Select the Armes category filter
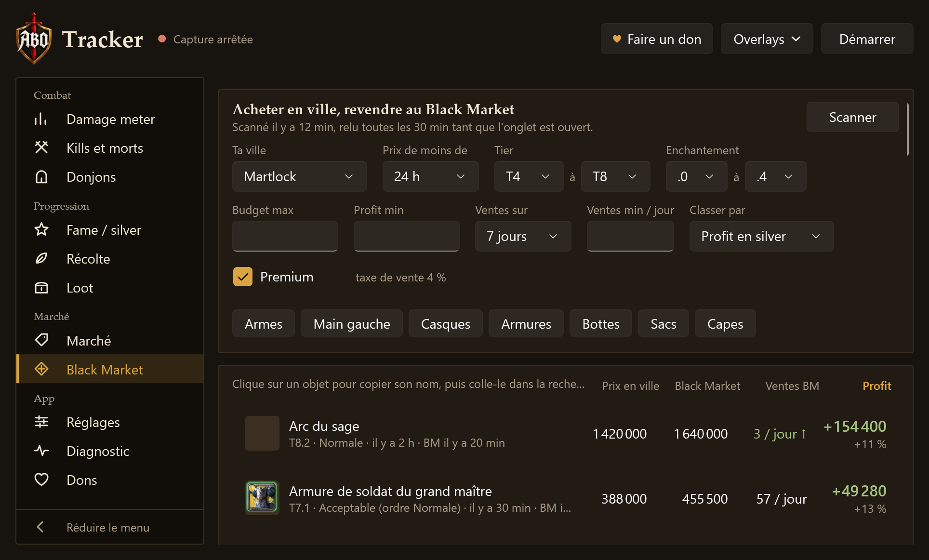The image size is (929, 560). click(x=264, y=323)
